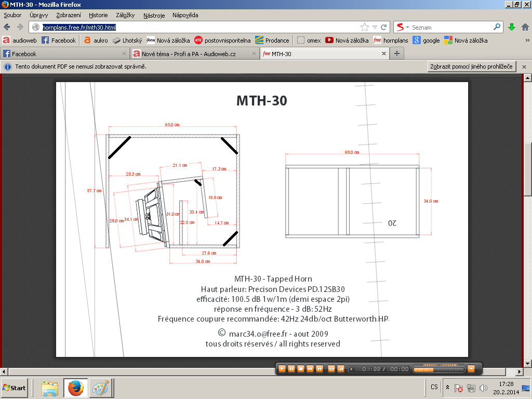Open the Start menu
This screenshot has width=532, height=399.
14,388
